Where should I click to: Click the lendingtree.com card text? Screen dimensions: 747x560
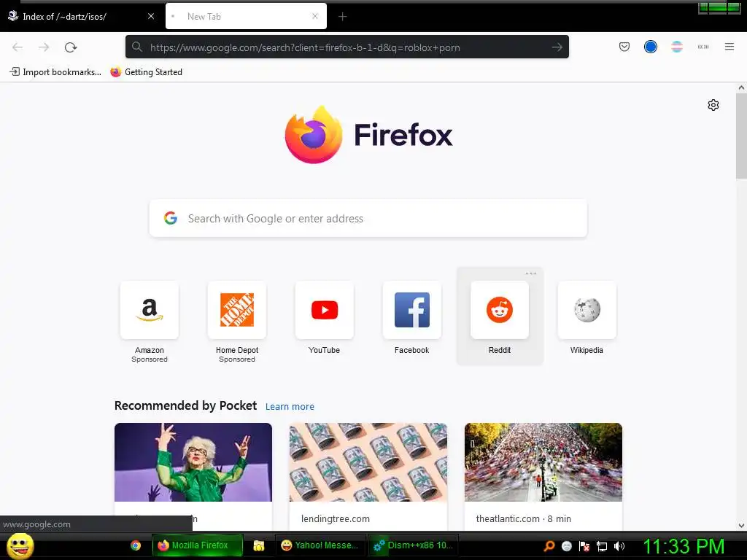coord(336,519)
